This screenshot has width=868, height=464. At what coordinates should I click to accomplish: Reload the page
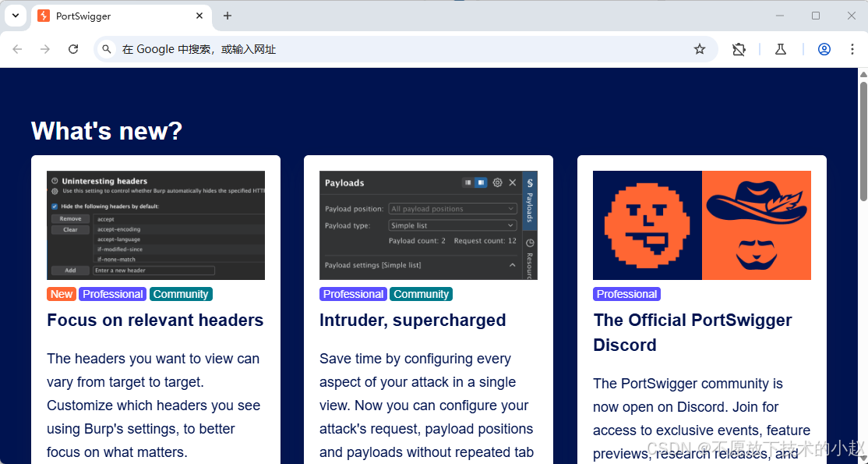[x=73, y=49]
